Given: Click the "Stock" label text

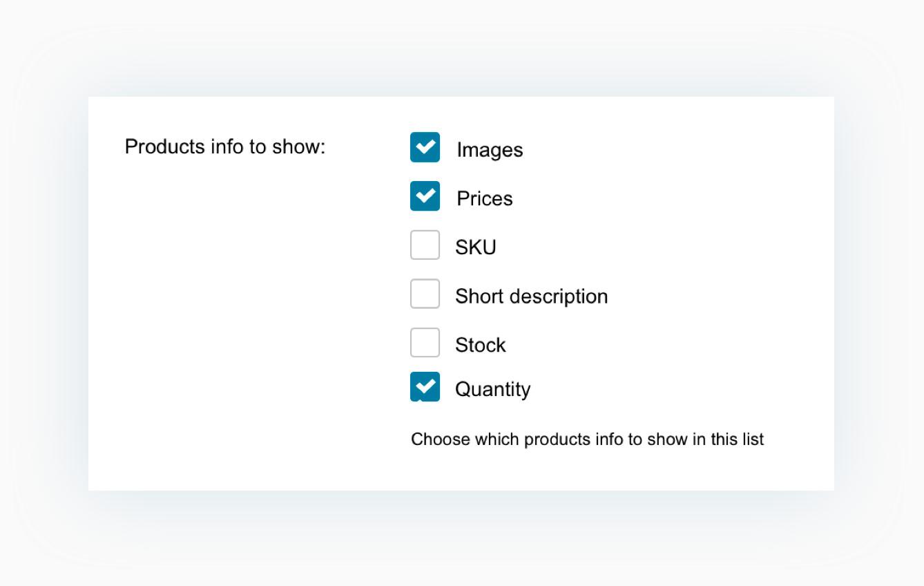Looking at the screenshot, I should (x=481, y=345).
